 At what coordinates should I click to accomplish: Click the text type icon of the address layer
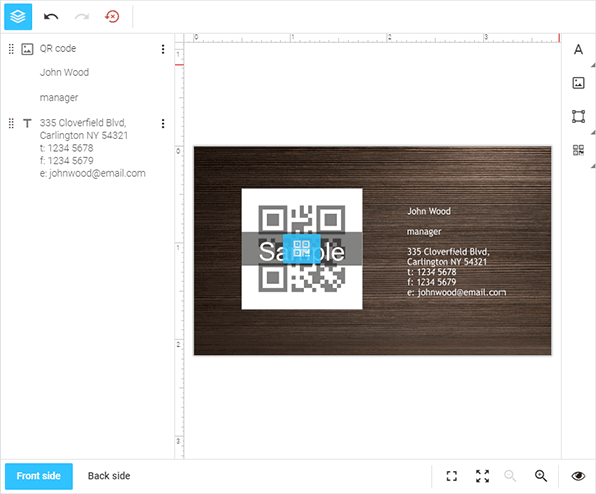click(27, 123)
